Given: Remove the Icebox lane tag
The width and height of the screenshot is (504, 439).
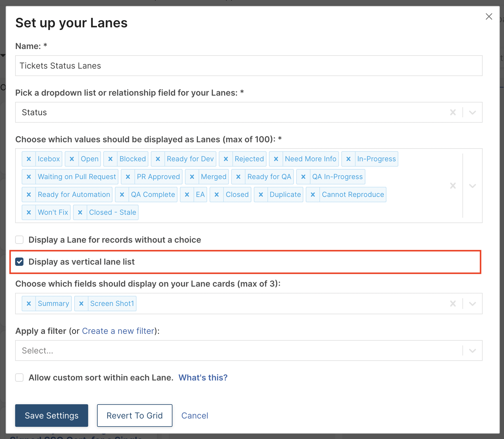Looking at the screenshot, I should pyautogui.click(x=29, y=159).
